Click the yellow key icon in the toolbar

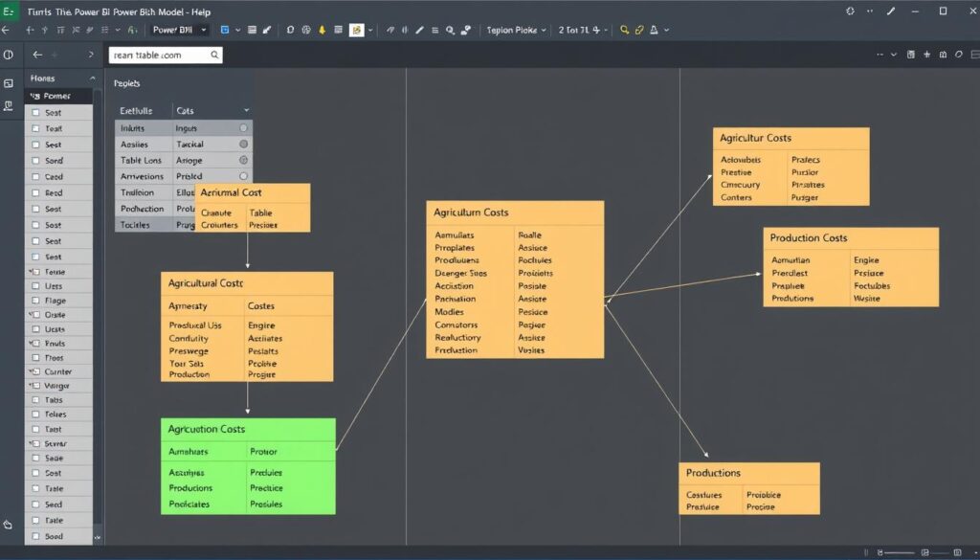(x=624, y=30)
